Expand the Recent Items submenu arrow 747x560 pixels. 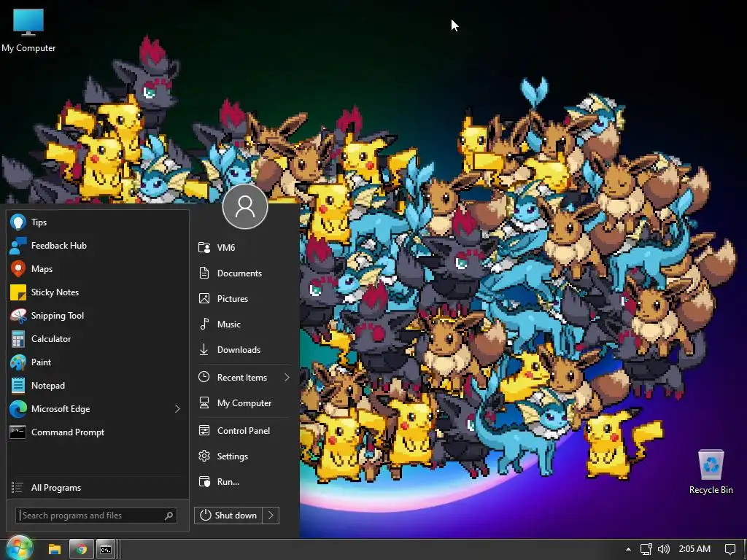287,377
